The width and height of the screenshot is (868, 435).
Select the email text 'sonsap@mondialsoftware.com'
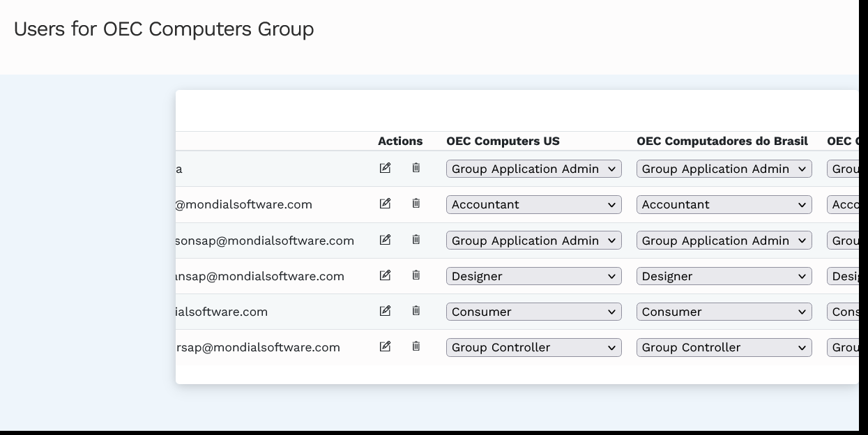[265, 241]
